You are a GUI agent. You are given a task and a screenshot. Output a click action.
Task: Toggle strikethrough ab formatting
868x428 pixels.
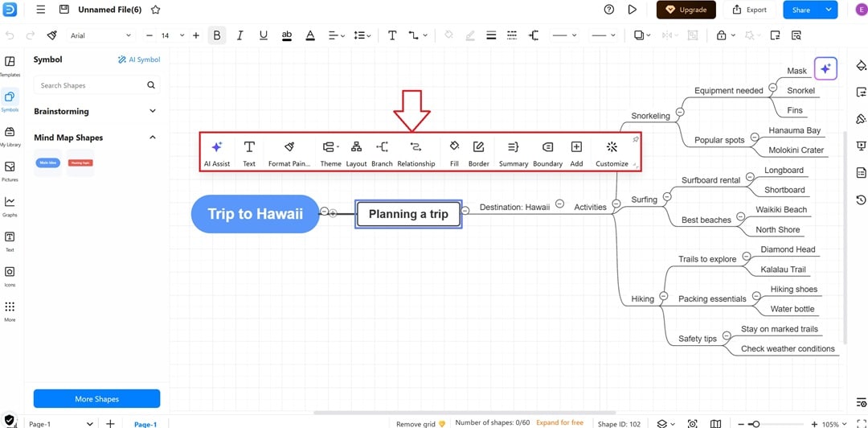[x=287, y=35]
